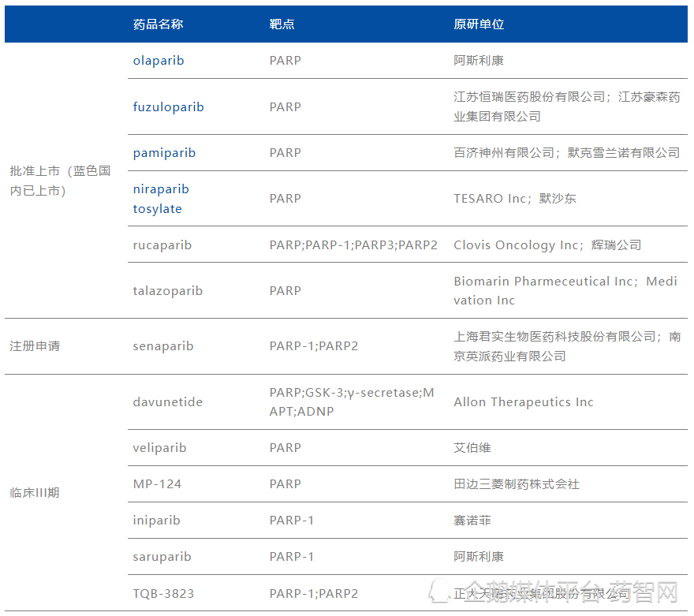Click the MP-124 drug entry

pos(157,484)
